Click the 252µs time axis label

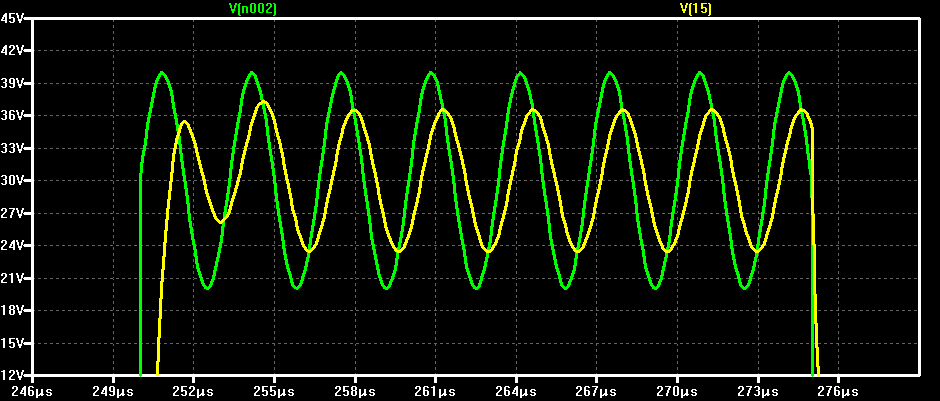tap(193, 391)
